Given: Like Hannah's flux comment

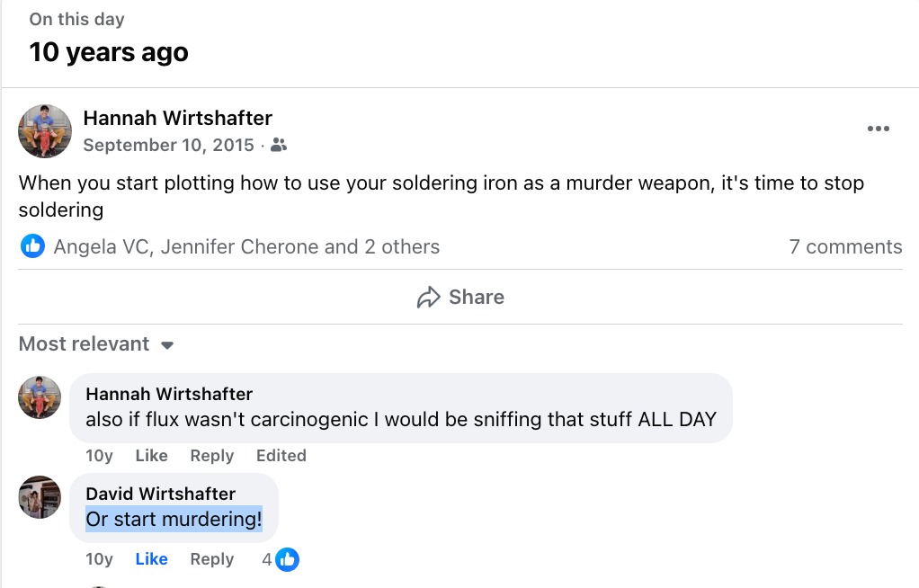Looking at the screenshot, I should click(151, 456).
